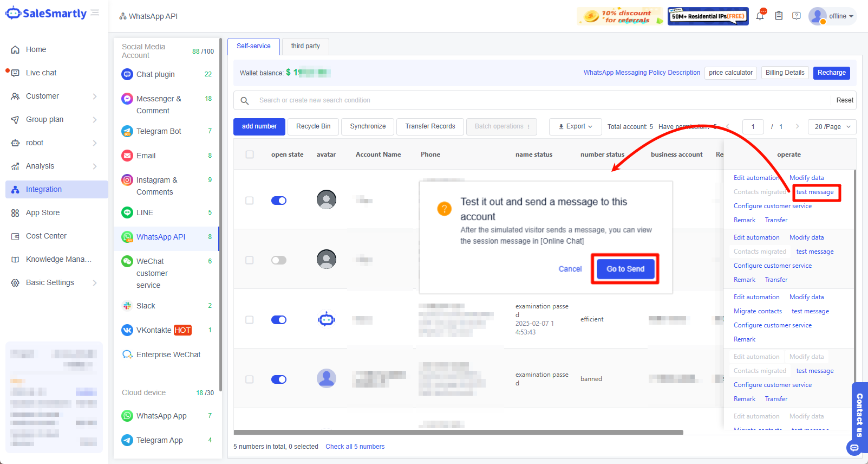The image size is (868, 464).
Task: Open Slack integration icon
Action: 127,306
